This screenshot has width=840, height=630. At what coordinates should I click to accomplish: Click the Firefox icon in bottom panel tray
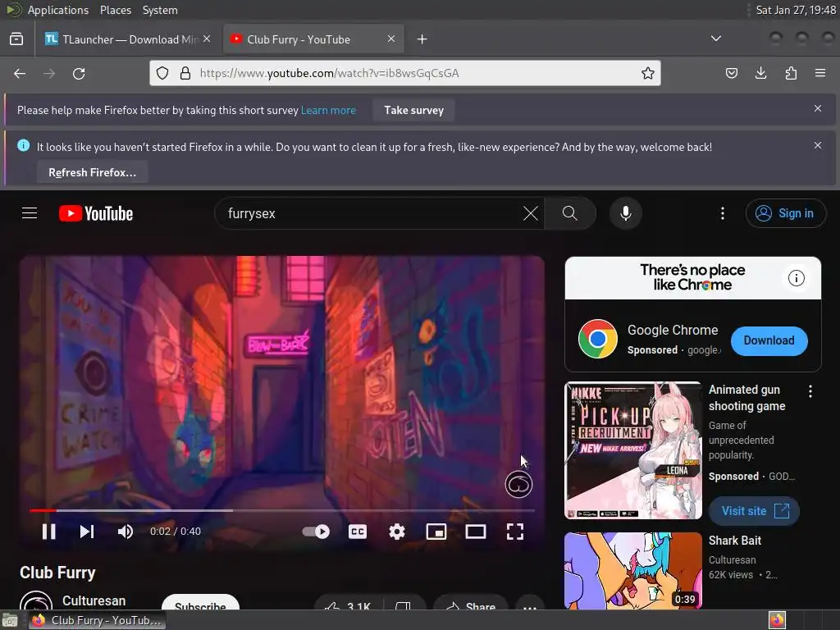pos(777,620)
